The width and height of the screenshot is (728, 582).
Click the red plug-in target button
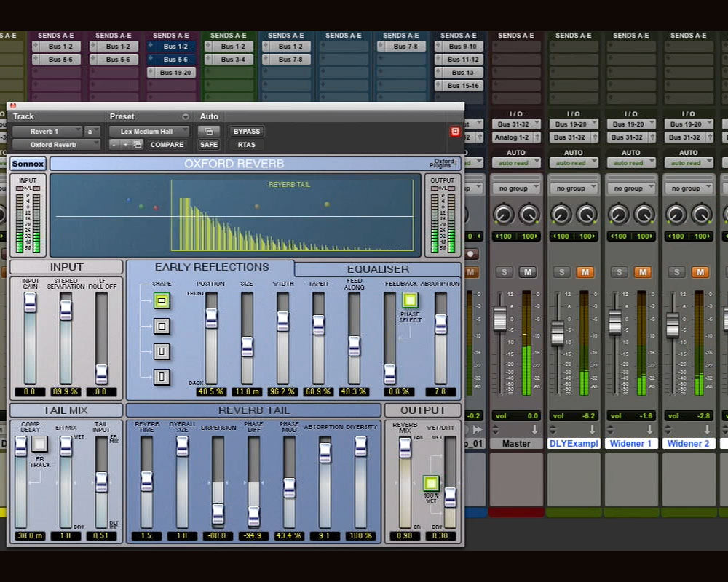tap(455, 132)
